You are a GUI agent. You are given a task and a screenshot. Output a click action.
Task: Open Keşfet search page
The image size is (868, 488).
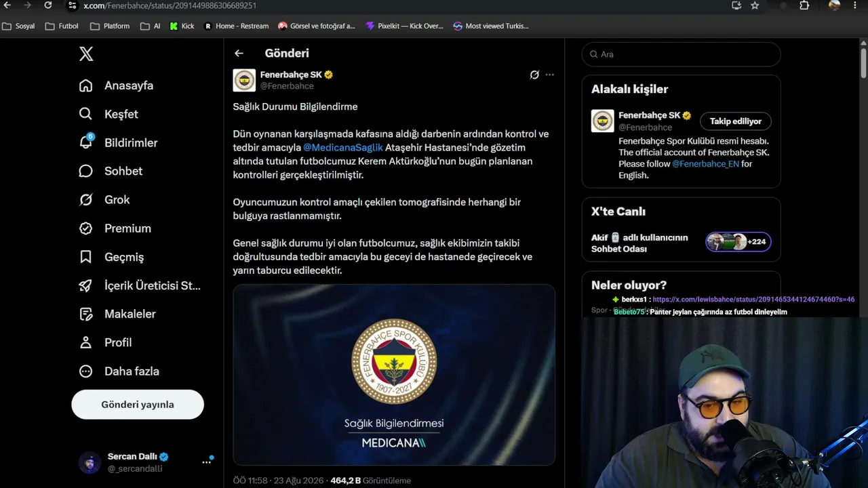pyautogui.click(x=108, y=114)
